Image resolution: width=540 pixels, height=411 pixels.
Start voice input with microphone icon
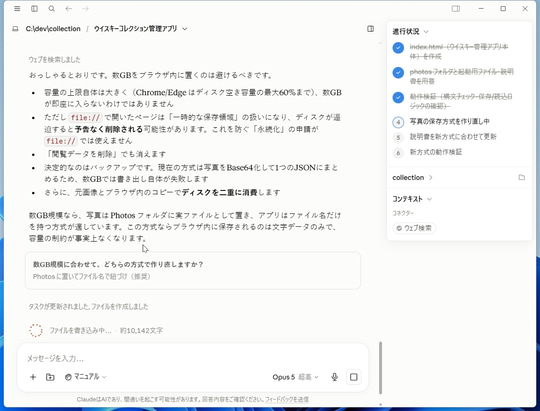point(334,377)
